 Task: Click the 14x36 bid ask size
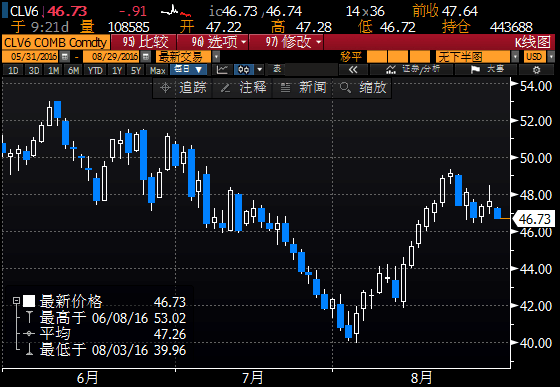[365, 11]
